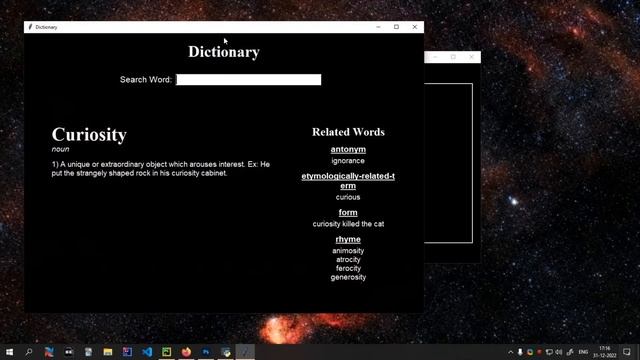This screenshot has width=640, height=360.
Task: Maximize the Dictionary window
Action: (396, 27)
